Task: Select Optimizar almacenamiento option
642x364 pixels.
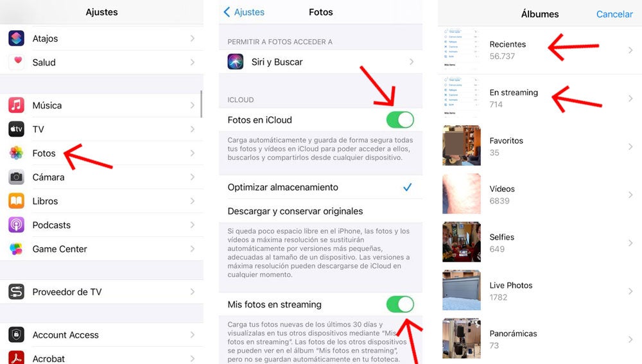Action: 320,187
